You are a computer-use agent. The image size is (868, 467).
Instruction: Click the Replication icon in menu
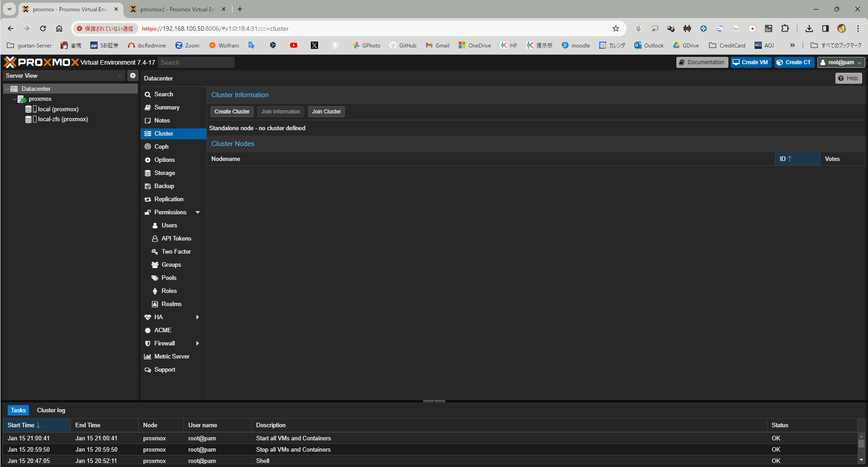(148, 199)
